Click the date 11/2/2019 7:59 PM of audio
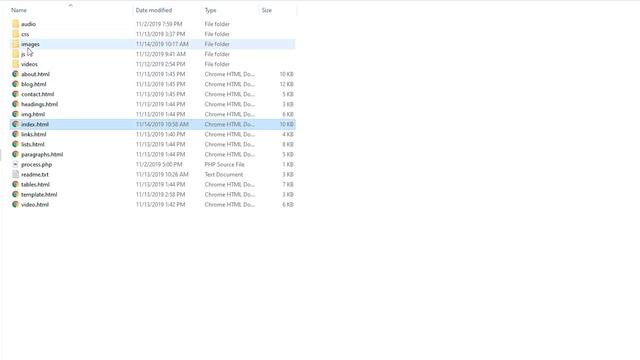 pos(159,24)
